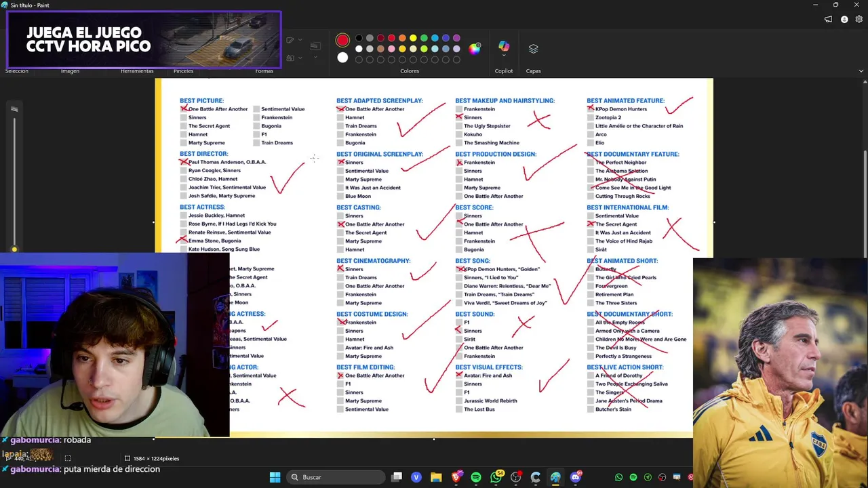This screenshot has width=868, height=488.
Task: Click the Butcher's Stain entry
Action: (613, 409)
